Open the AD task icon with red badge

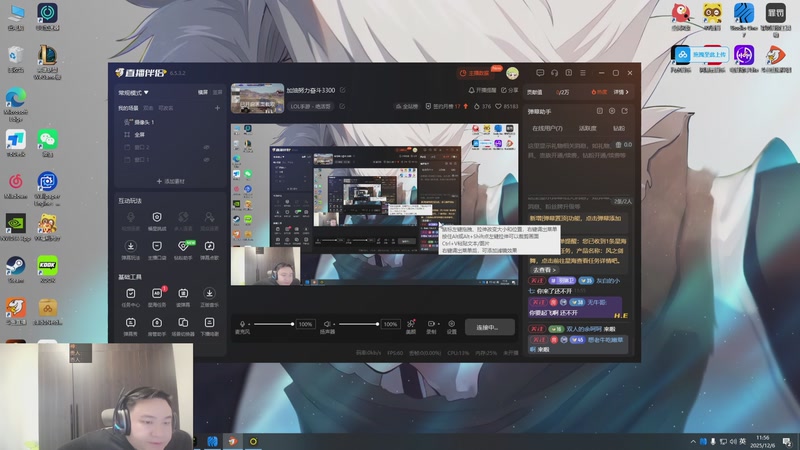pyautogui.click(x=157, y=297)
